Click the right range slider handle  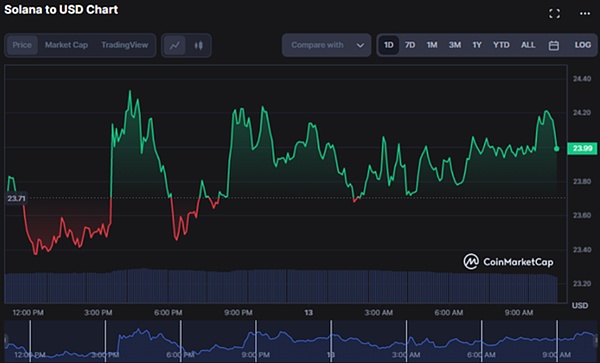pos(597,340)
